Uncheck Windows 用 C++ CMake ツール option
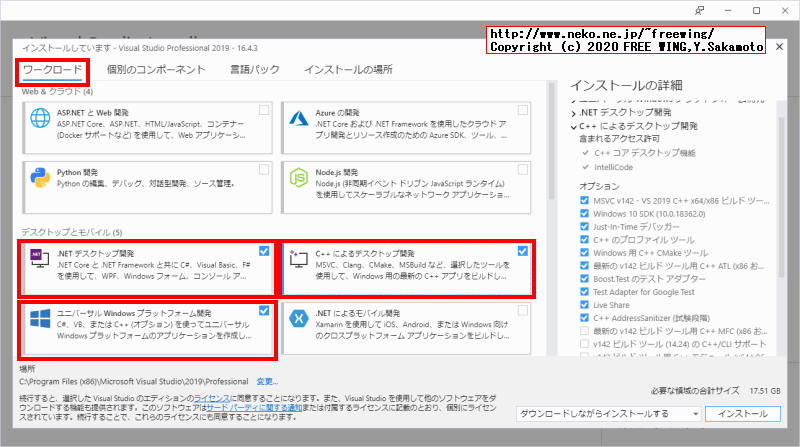Viewport: 800px width, 447px height. click(x=584, y=253)
